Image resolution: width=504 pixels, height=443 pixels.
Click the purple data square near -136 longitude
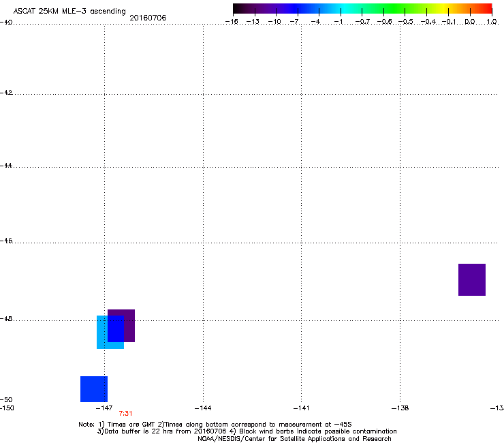click(x=472, y=279)
